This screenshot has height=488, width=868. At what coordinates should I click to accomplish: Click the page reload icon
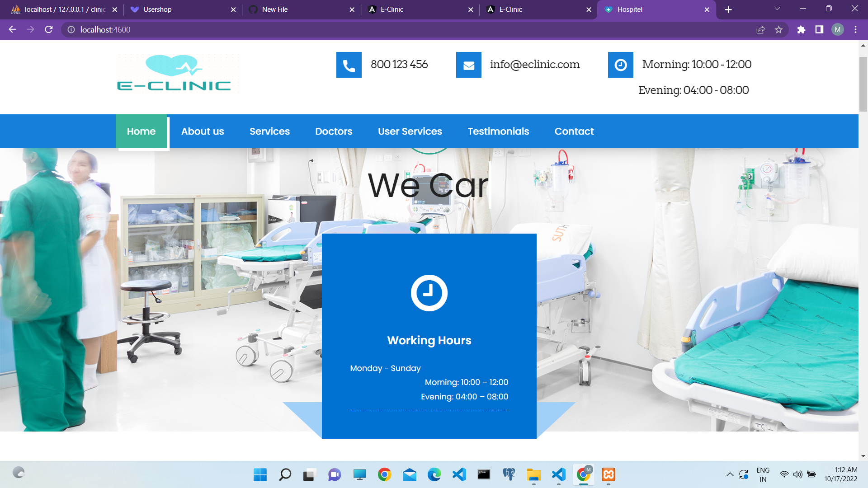48,29
